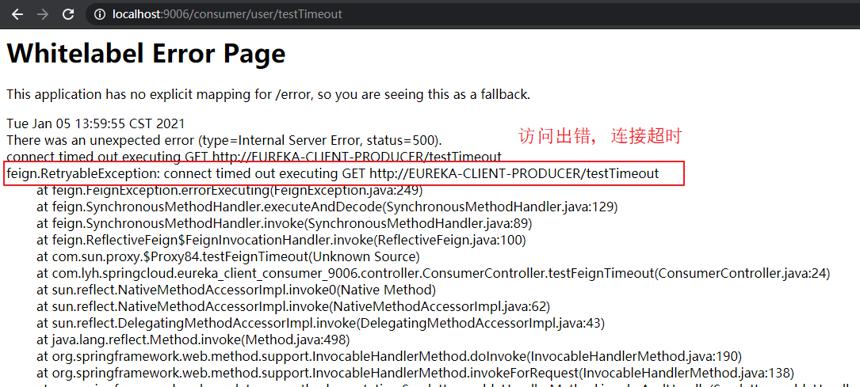Open site information icon in address bar
This screenshot has height=387, width=860.
pyautogui.click(x=99, y=15)
